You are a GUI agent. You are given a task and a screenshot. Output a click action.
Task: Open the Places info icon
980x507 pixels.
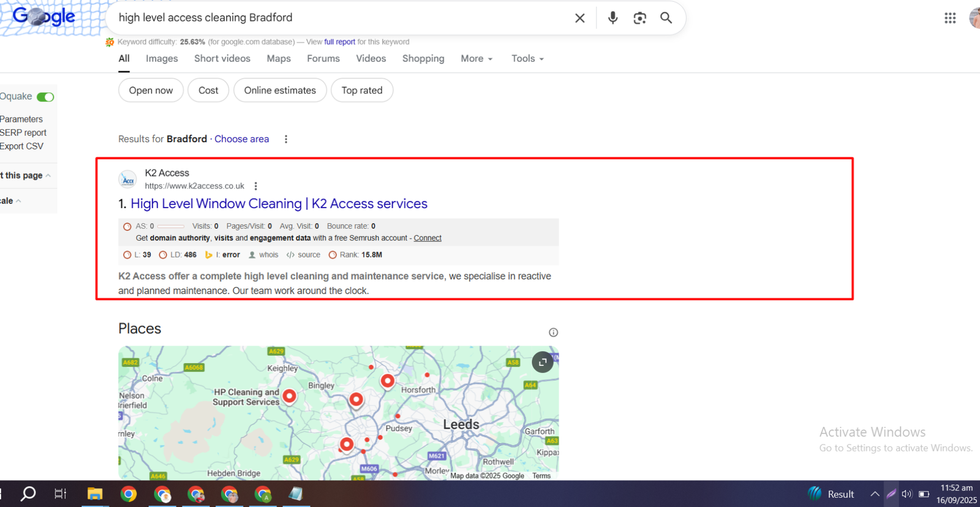pos(553,332)
